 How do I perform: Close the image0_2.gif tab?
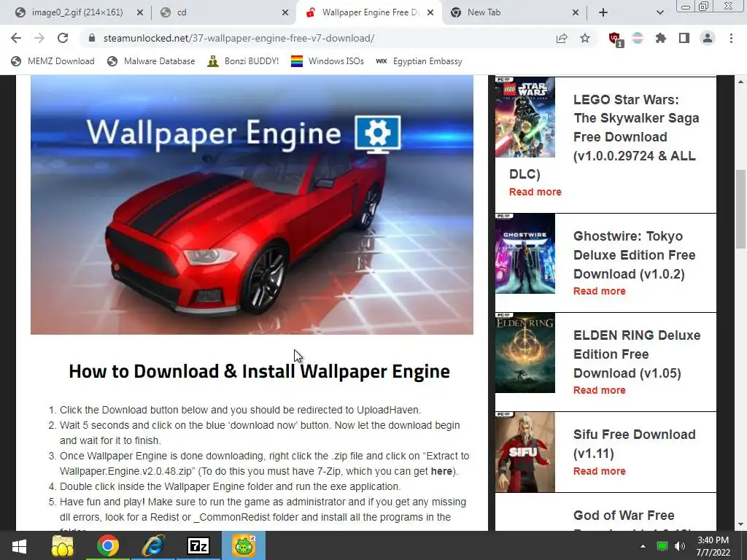pyautogui.click(x=139, y=12)
